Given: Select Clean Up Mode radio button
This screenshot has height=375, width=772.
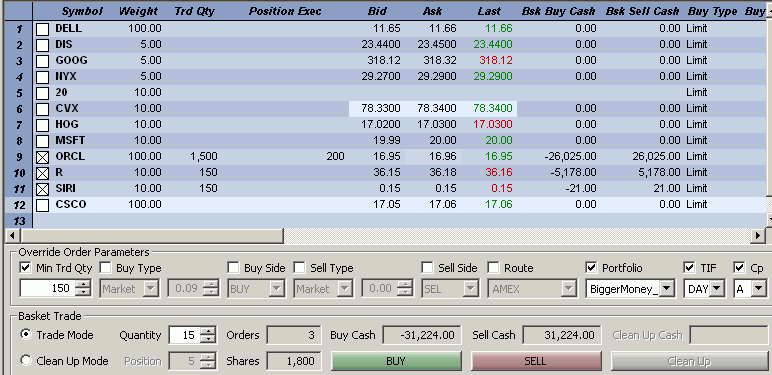Looking at the screenshot, I should coord(26,360).
